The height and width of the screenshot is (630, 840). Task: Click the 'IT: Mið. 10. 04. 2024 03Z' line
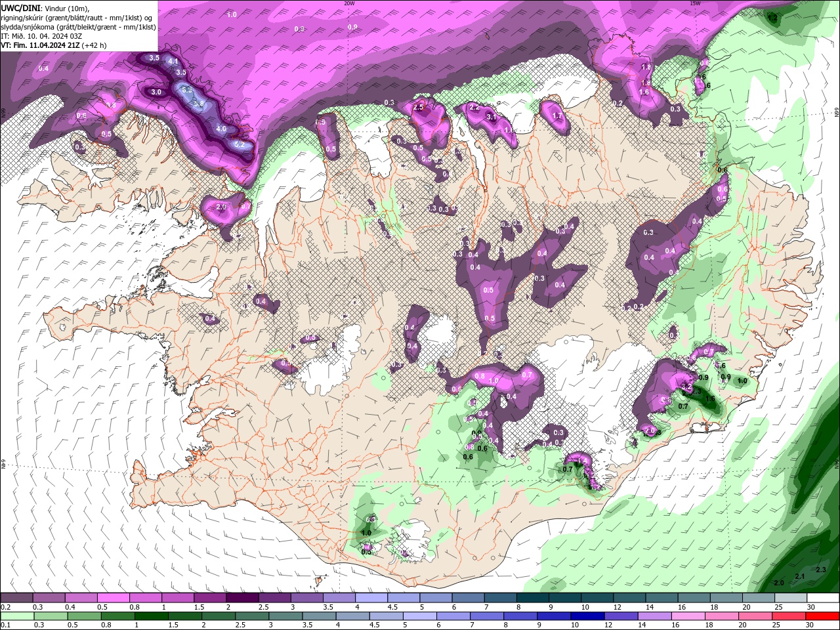point(41,36)
